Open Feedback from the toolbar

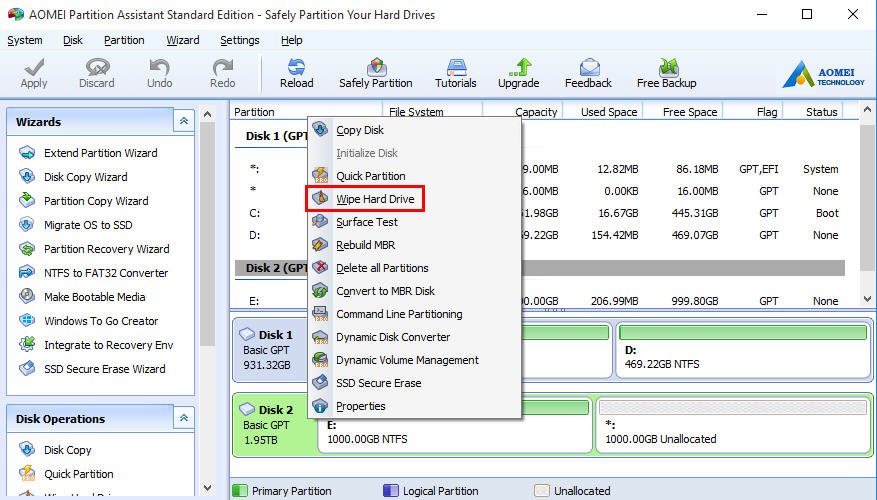(x=588, y=73)
